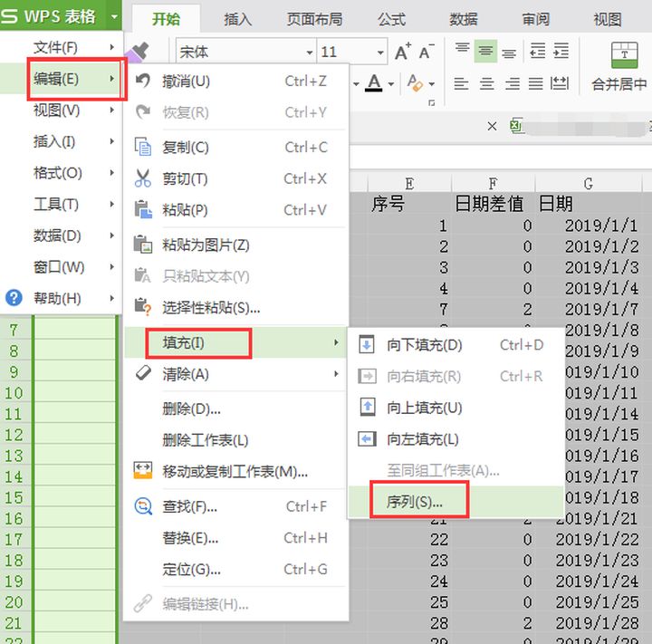Click the format painter brush icon

coord(138,53)
